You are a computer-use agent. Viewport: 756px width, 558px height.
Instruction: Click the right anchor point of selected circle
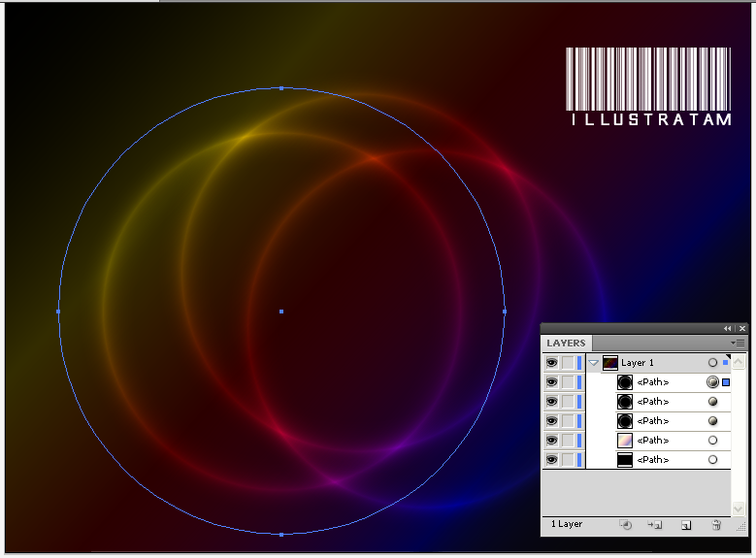[x=505, y=312]
